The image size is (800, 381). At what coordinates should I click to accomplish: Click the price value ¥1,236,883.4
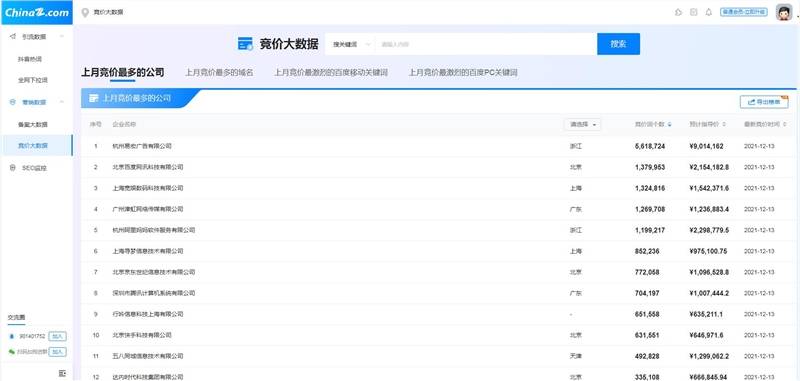point(709,209)
